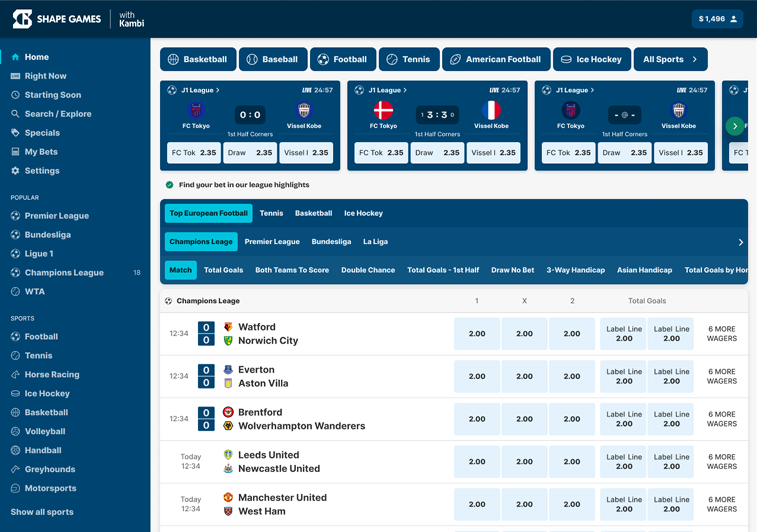
Task: Switch to the Tennis highlights tab
Action: (272, 213)
